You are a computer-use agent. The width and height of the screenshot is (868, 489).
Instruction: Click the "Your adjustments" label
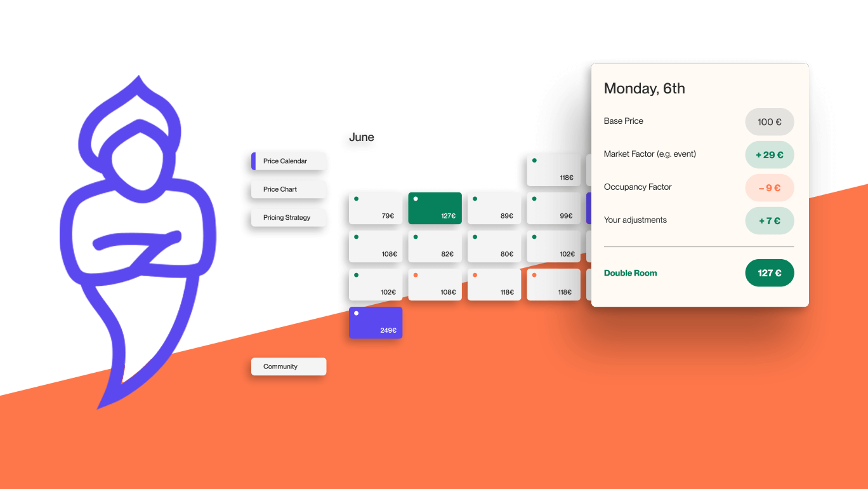[x=635, y=220]
